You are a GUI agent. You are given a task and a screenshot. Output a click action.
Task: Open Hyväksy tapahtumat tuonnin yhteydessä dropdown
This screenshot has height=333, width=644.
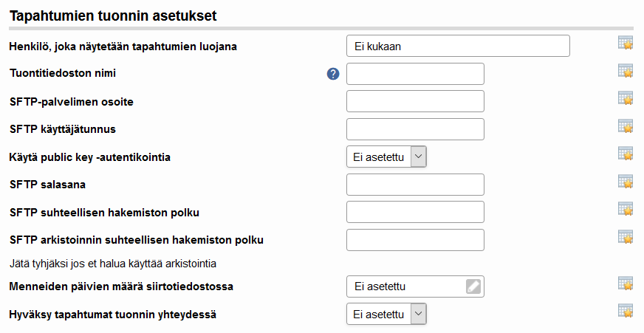pos(386,314)
